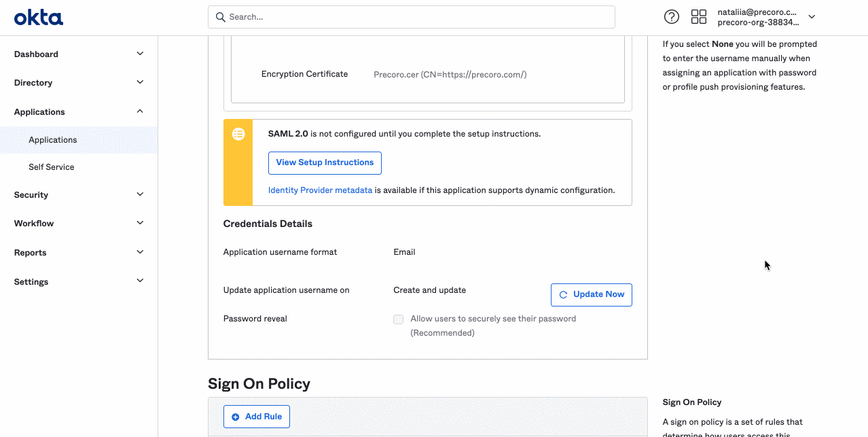Click View Setup Instructions button
Image resolution: width=868 pixels, height=437 pixels.
tap(325, 163)
